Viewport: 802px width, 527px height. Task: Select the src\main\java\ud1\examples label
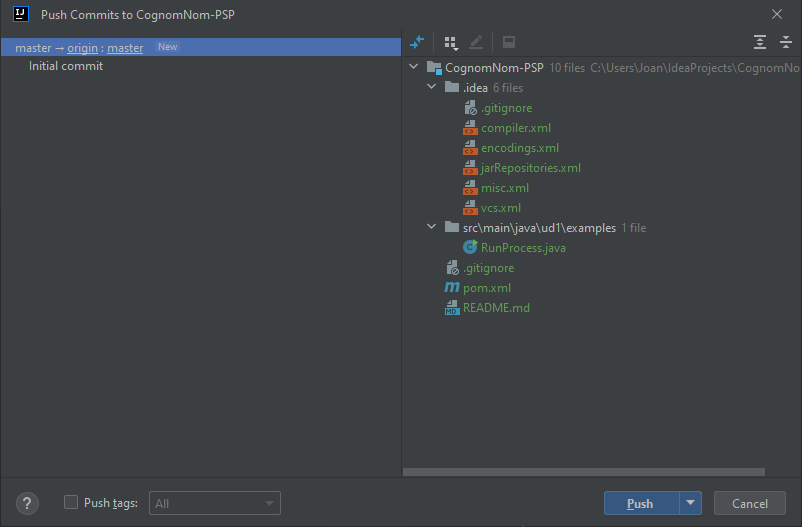(x=540, y=228)
